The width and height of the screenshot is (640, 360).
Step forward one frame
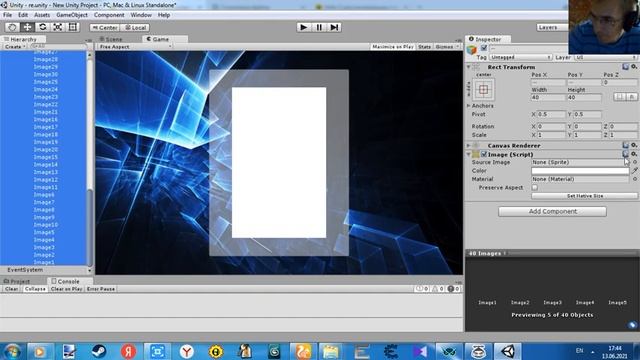(x=334, y=27)
